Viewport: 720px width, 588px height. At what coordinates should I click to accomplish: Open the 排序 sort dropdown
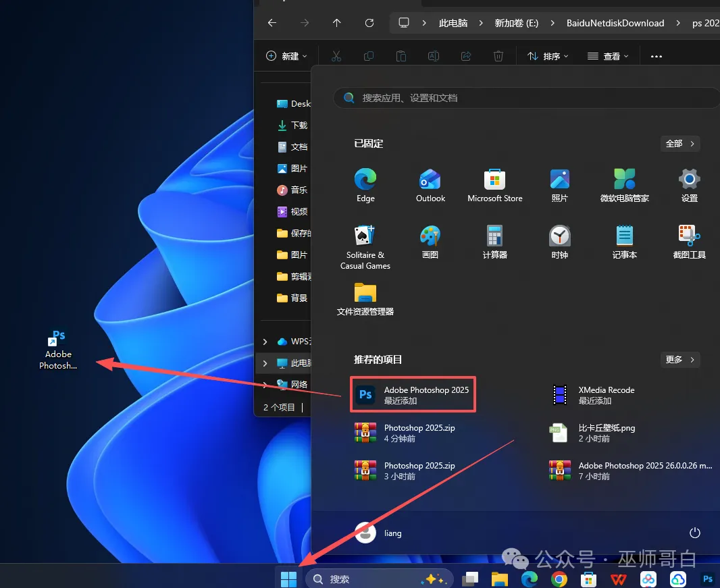[547, 56]
